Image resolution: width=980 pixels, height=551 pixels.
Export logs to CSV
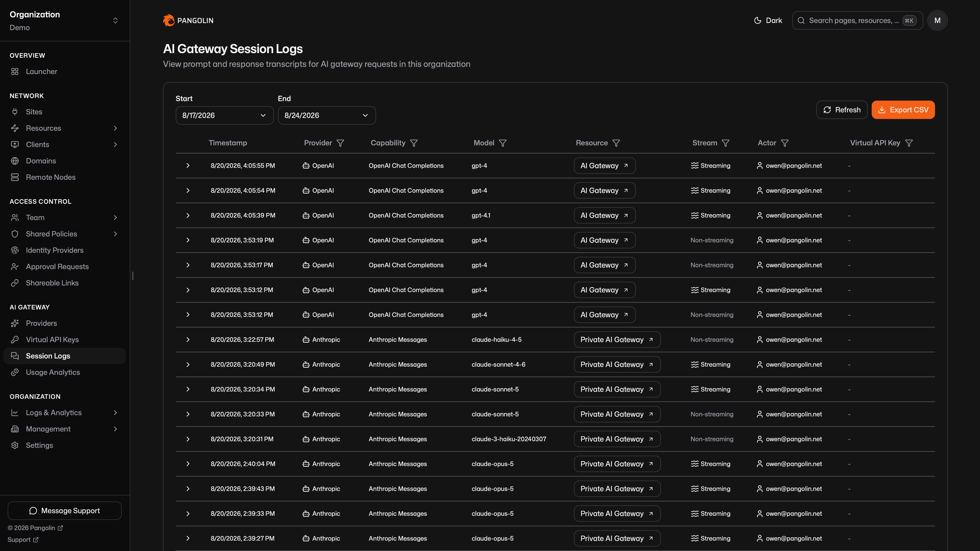(903, 110)
